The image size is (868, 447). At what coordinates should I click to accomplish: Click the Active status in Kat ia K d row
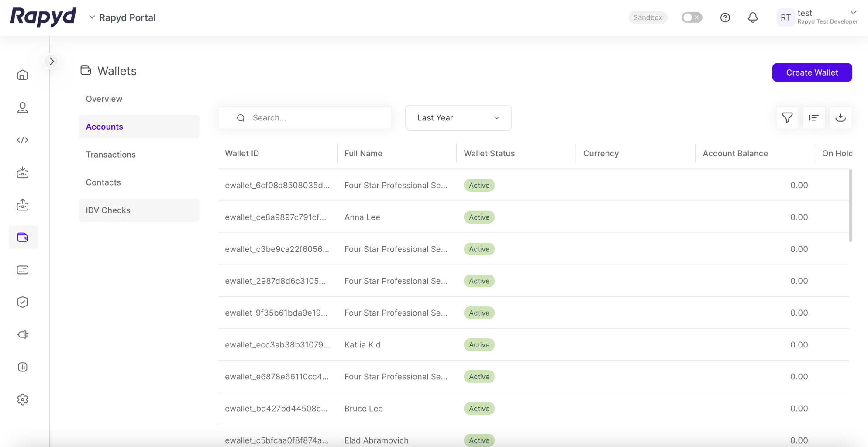(x=479, y=345)
